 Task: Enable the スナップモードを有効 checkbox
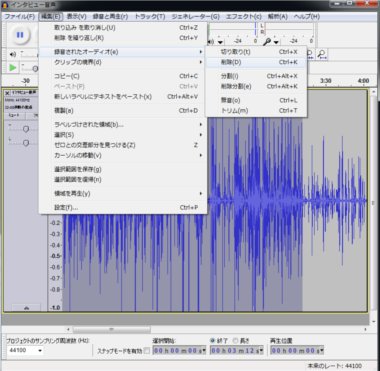click(147, 351)
